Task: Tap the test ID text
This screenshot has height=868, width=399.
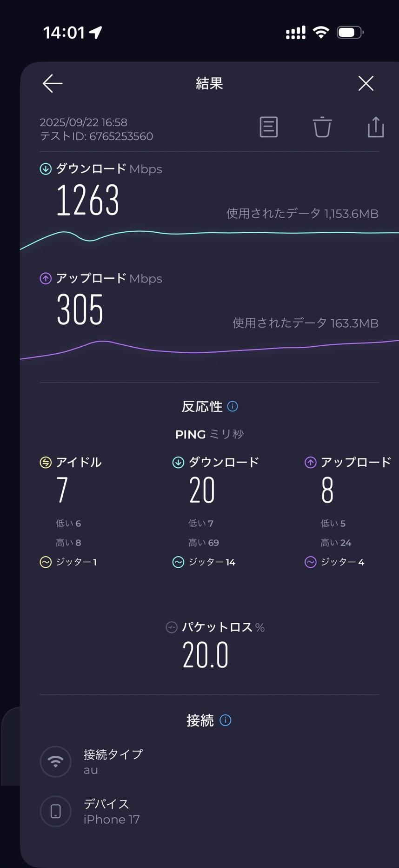Action: coord(96,136)
